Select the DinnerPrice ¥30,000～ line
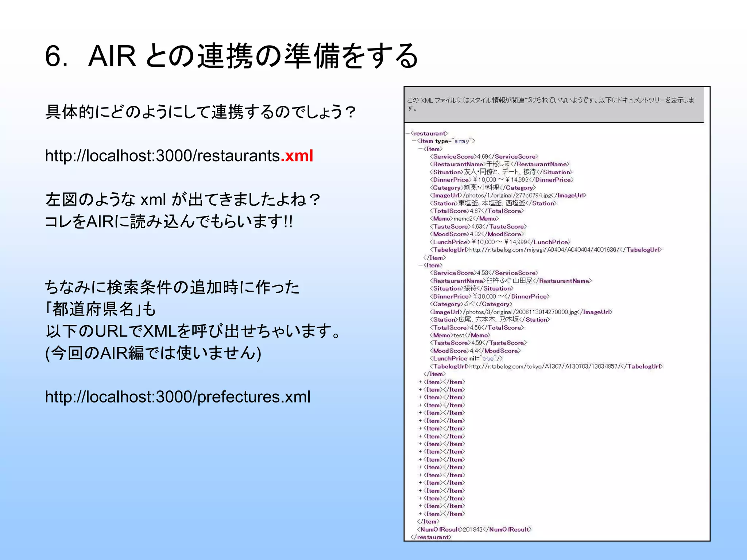 point(489,297)
